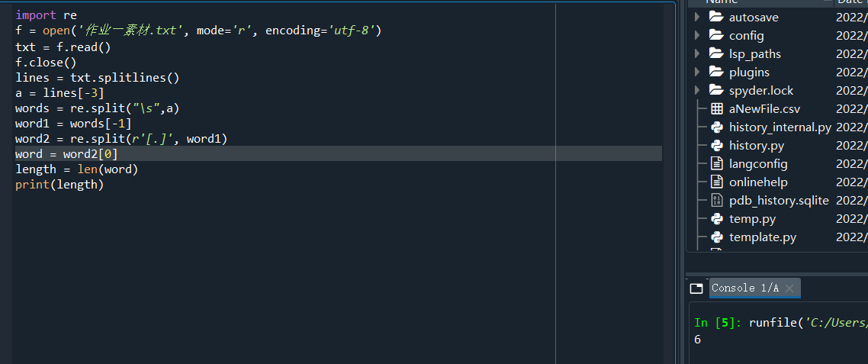This screenshot has height=364, width=868.
Task: Click the console browse tabs icon
Action: 696,288
